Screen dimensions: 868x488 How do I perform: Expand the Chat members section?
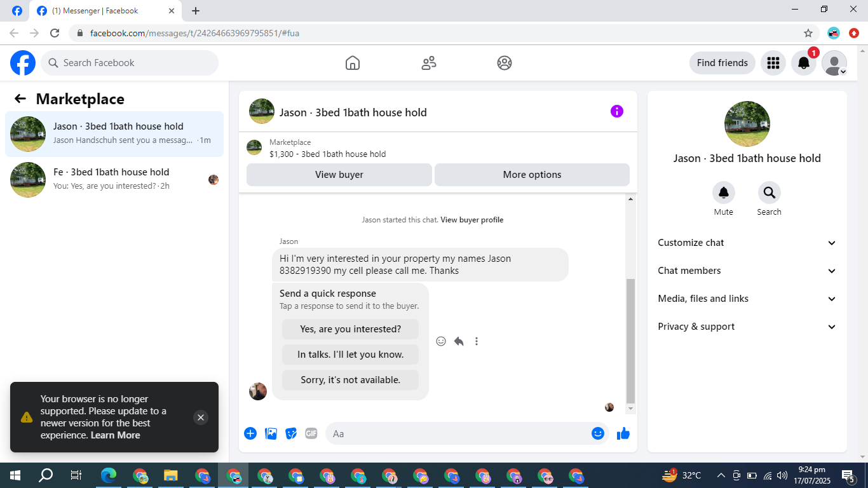click(747, 271)
